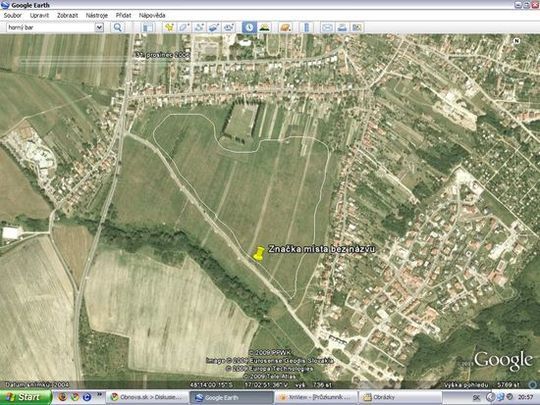Open the Nástroje menu
This screenshot has width=540, height=405.
(97, 15)
